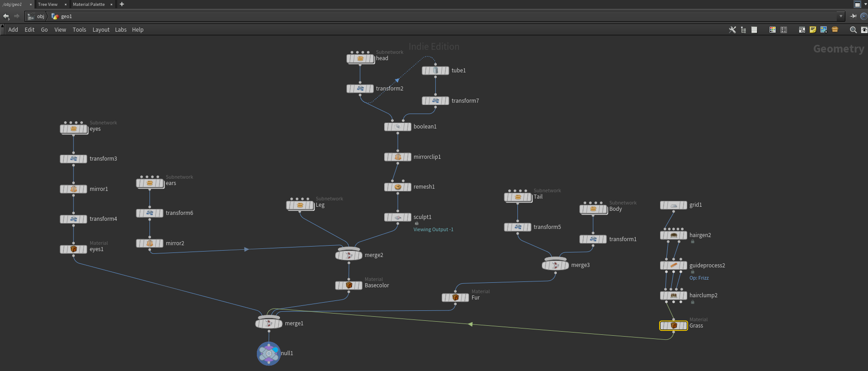Click the 'Viewing Output -1' label
Image resolution: width=868 pixels, height=371 pixels.
click(433, 230)
